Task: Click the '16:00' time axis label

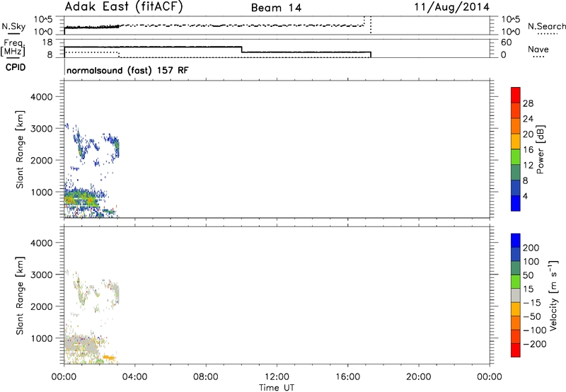Action: click(x=347, y=377)
